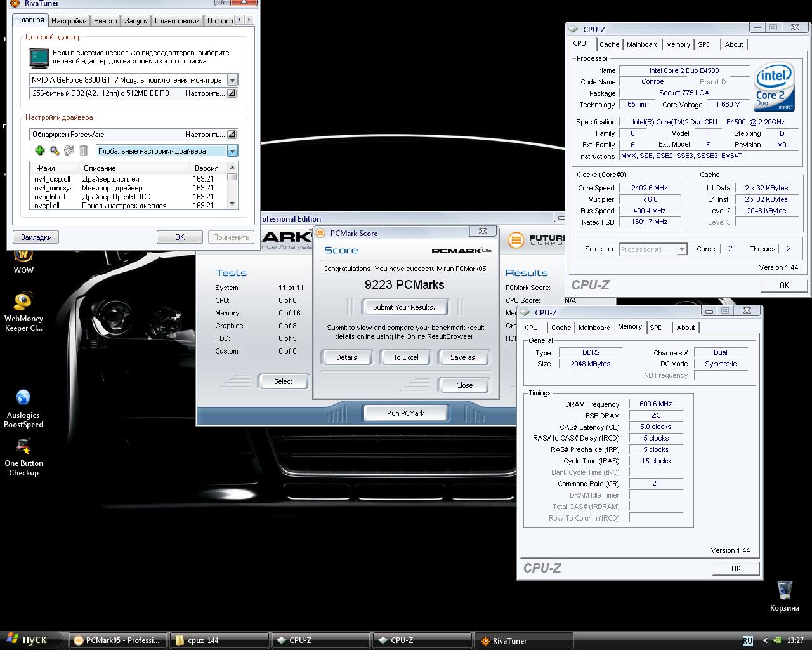Open the SPD tab in the lower CPU-Z window

(656, 328)
